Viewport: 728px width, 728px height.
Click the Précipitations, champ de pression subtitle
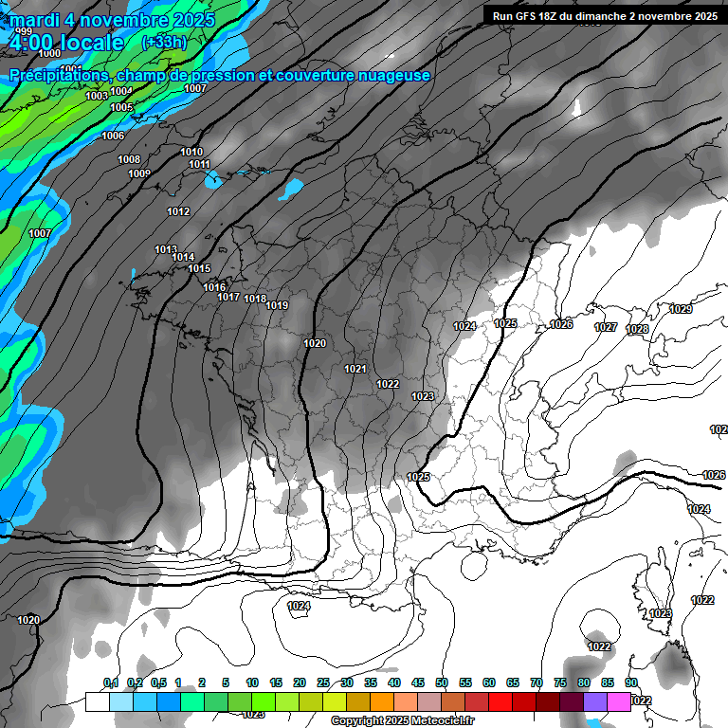(219, 75)
